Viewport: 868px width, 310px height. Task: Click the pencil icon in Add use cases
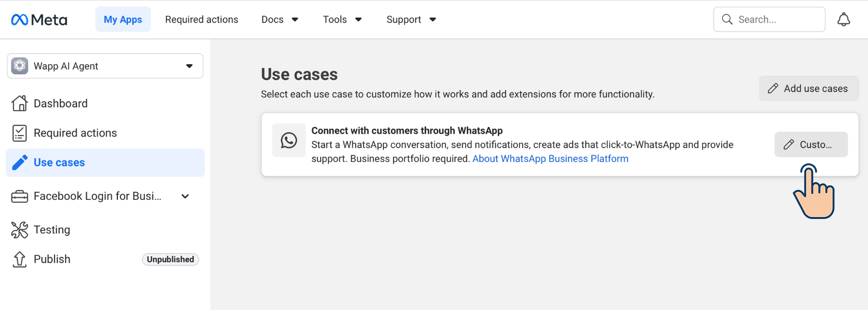pos(773,89)
